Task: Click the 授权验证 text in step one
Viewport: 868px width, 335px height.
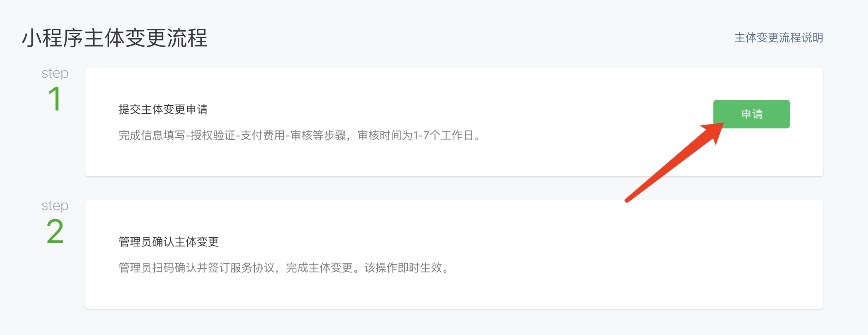Action: click(213, 136)
